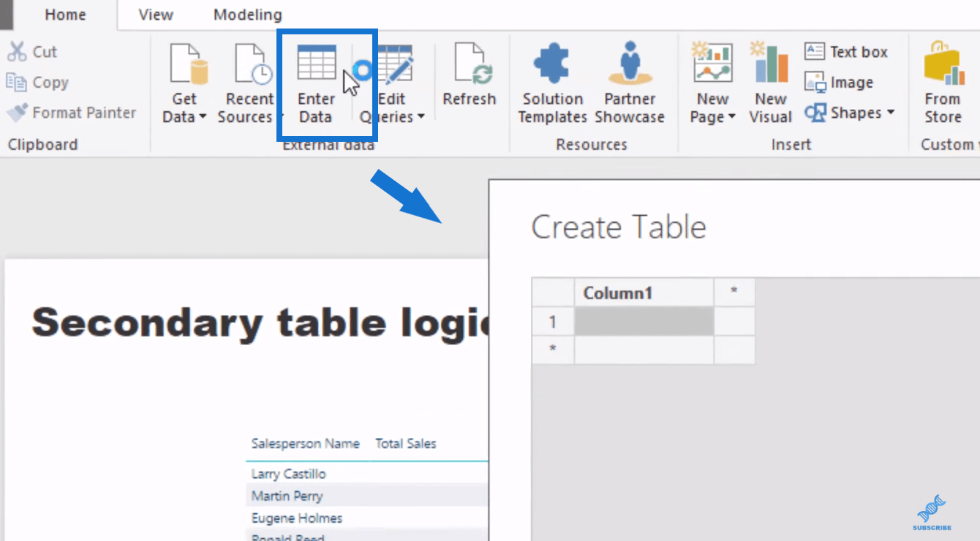Click the Cut scissors icon
Viewport: 980px width, 541px height.
click(17, 52)
